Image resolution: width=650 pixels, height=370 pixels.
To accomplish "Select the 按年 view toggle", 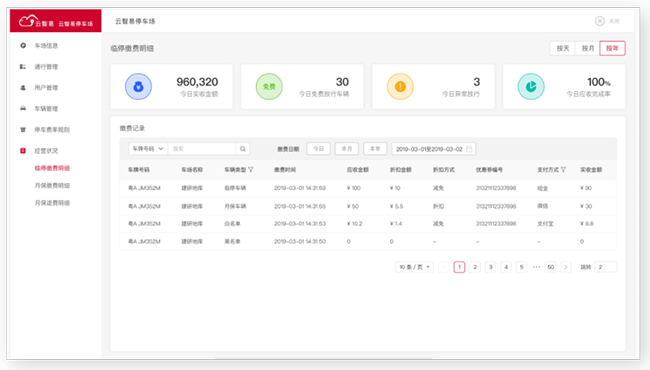I will 612,48.
